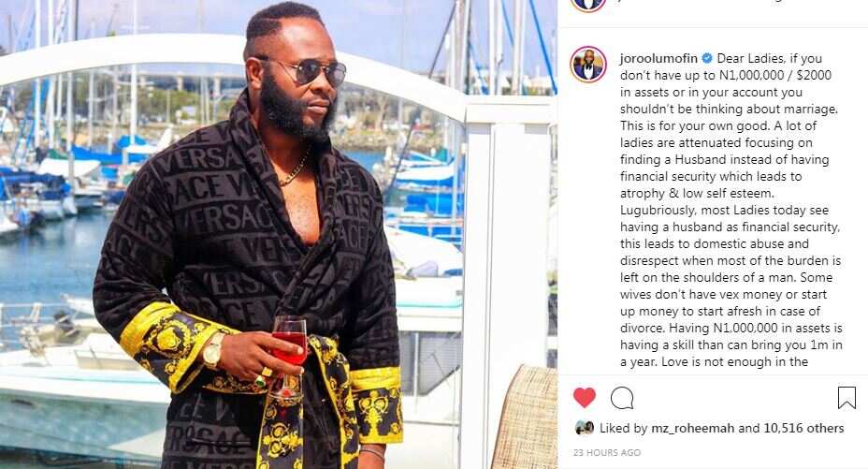868x469 pixels.
Task: Click the wicker chair corner in photo
Action: pos(525,417)
